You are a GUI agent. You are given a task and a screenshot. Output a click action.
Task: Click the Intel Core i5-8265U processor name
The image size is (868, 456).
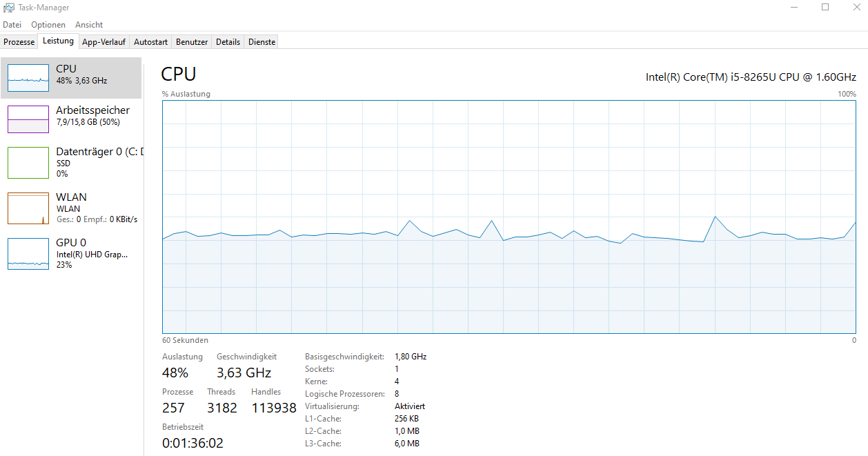751,77
